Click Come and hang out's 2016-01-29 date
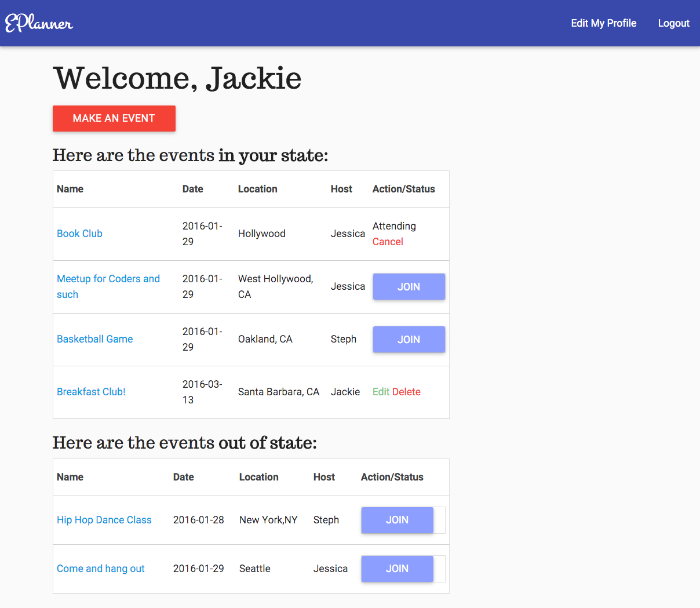This screenshot has width=700, height=608. 199,569
